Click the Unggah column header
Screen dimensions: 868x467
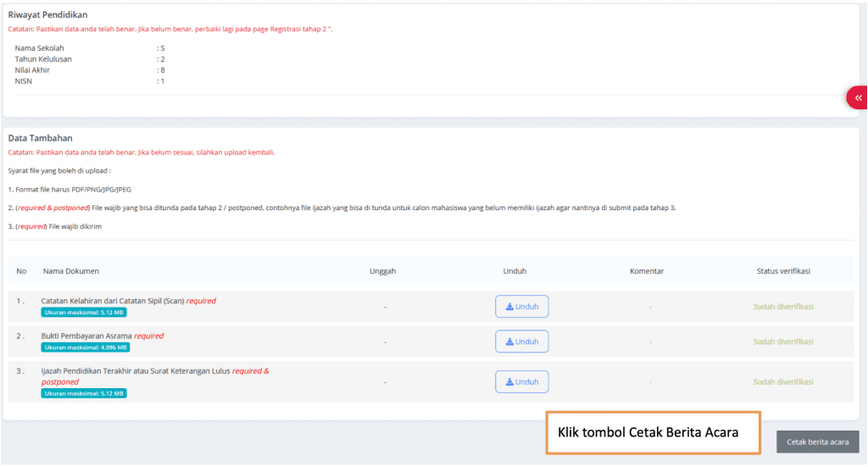[x=382, y=271]
